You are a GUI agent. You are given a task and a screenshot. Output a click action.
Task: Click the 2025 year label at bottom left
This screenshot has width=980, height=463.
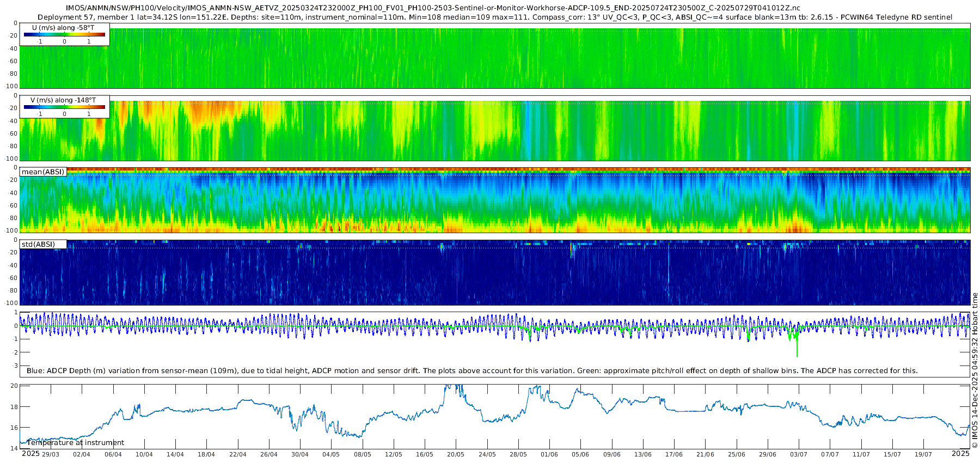coord(30,454)
